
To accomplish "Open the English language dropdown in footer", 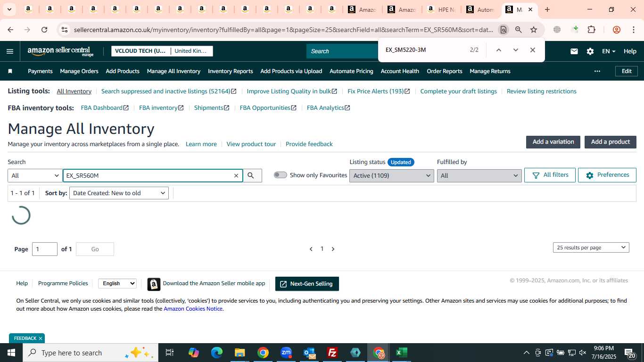I will click(x=117, y=283).
